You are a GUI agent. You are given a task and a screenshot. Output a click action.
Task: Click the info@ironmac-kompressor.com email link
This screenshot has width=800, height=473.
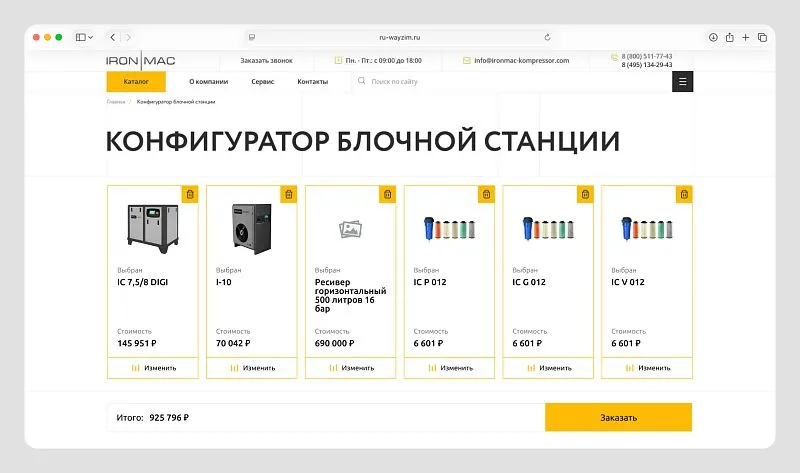521,60
